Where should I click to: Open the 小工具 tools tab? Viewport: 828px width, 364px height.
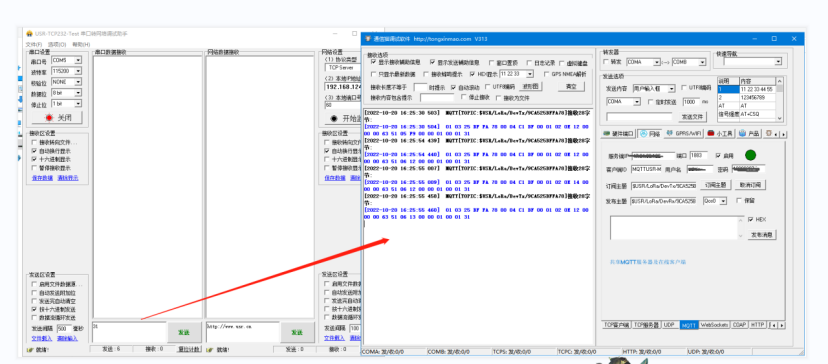[720, 134]
